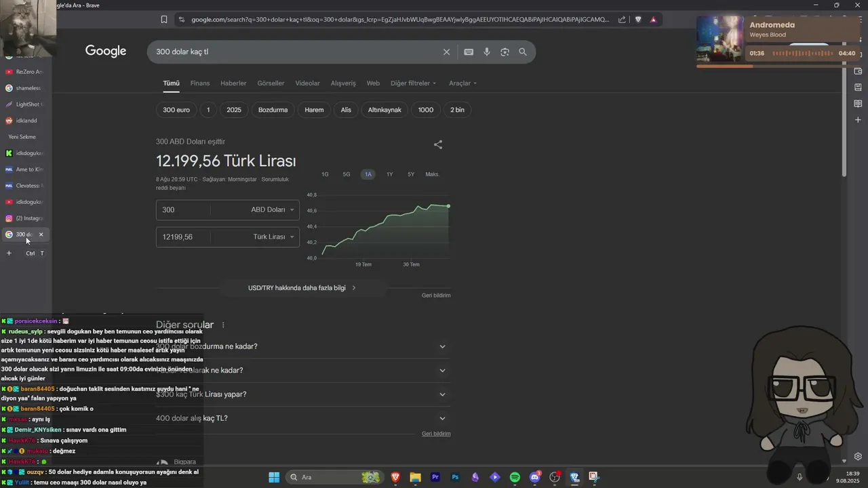
Task: Share the currency conversion result
Action: tap(438, 144)
